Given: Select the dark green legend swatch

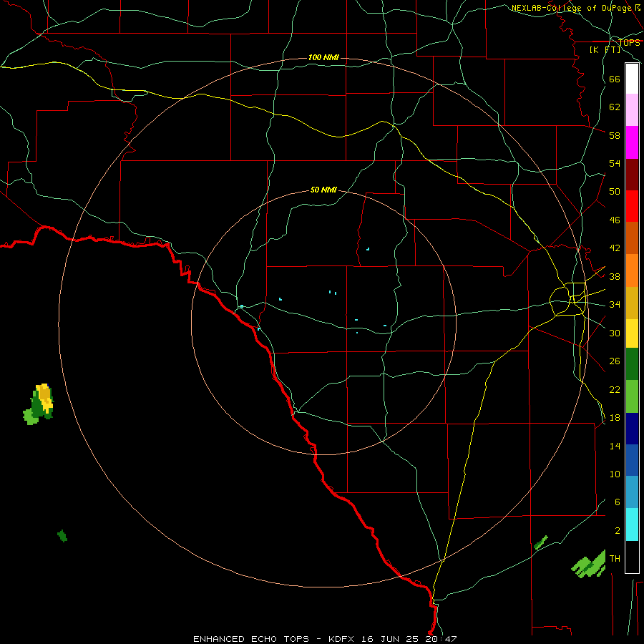Looking at the screenshot, I should click(632, 364).
